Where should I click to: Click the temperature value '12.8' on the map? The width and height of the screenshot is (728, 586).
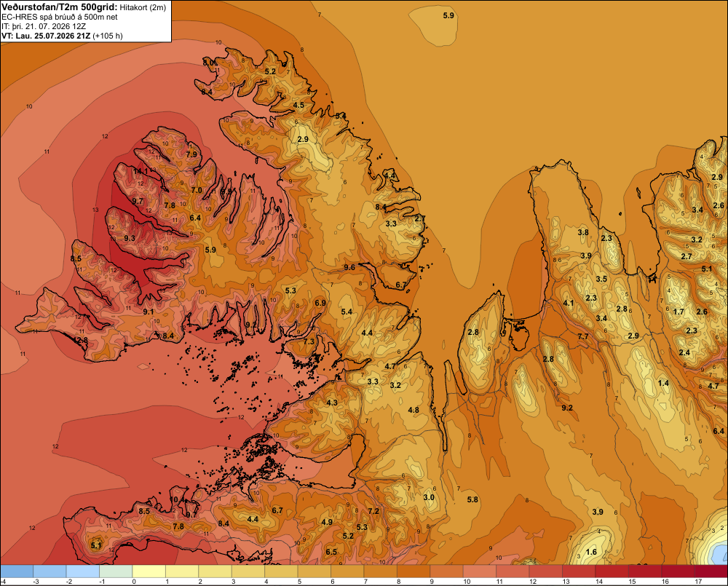80,341
